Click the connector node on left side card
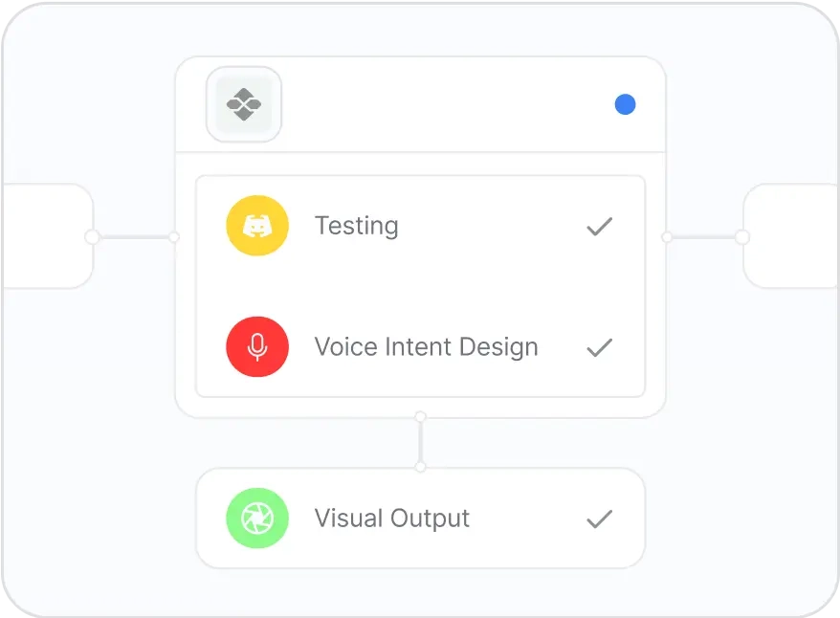840x618 pixels. pyautogui.click(x=92, y=237)
